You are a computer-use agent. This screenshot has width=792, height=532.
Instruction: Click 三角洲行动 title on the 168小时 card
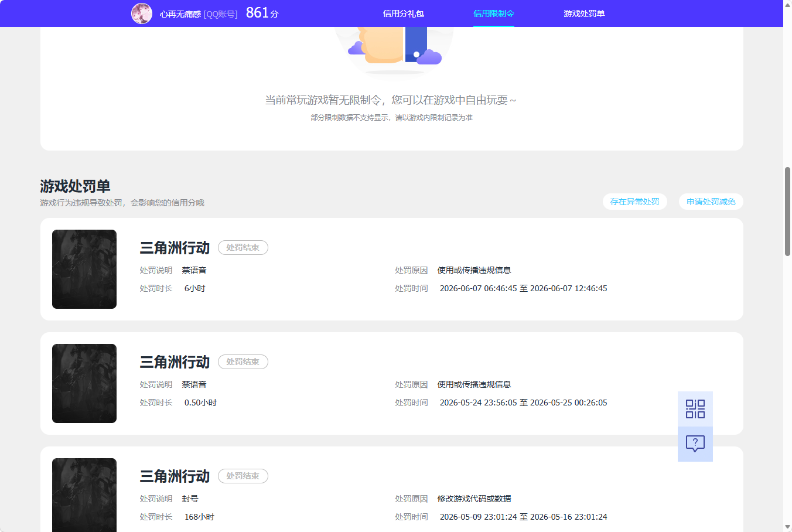coord(175,476)
